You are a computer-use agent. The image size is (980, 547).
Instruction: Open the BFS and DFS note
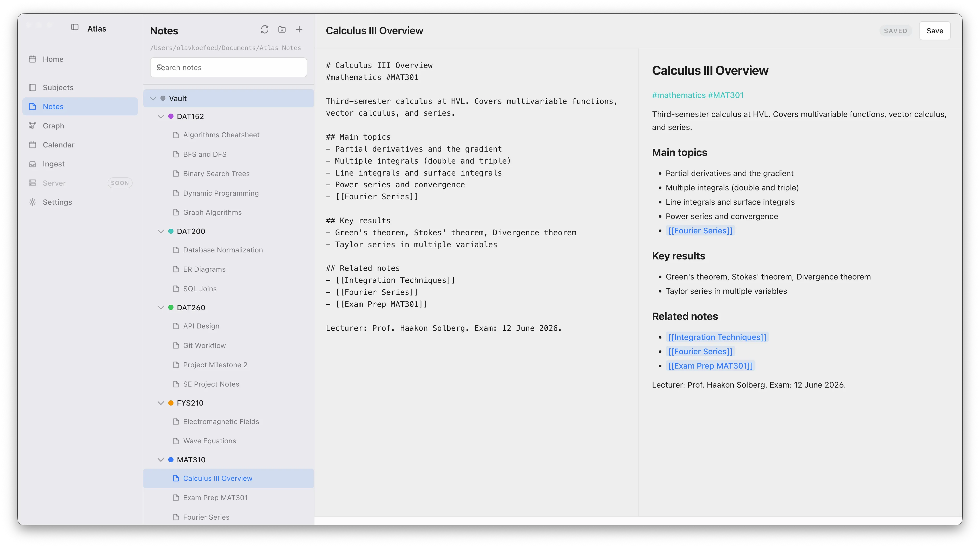click(228, 154)
